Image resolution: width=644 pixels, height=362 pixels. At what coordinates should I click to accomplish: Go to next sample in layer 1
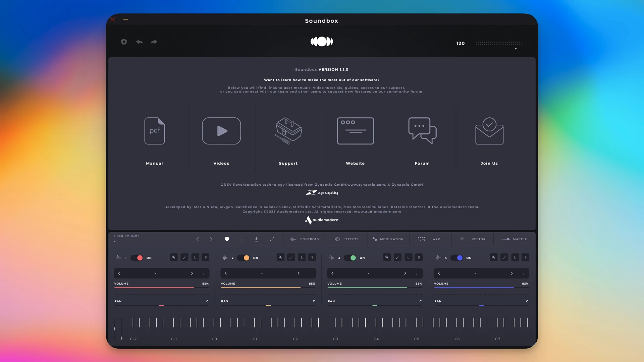192,273
